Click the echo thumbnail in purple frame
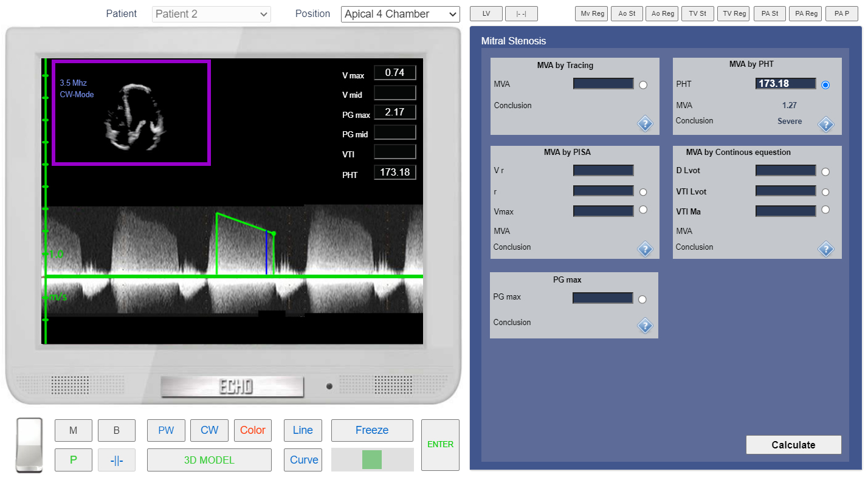The image size is (868, 480). tap(131, 112)
